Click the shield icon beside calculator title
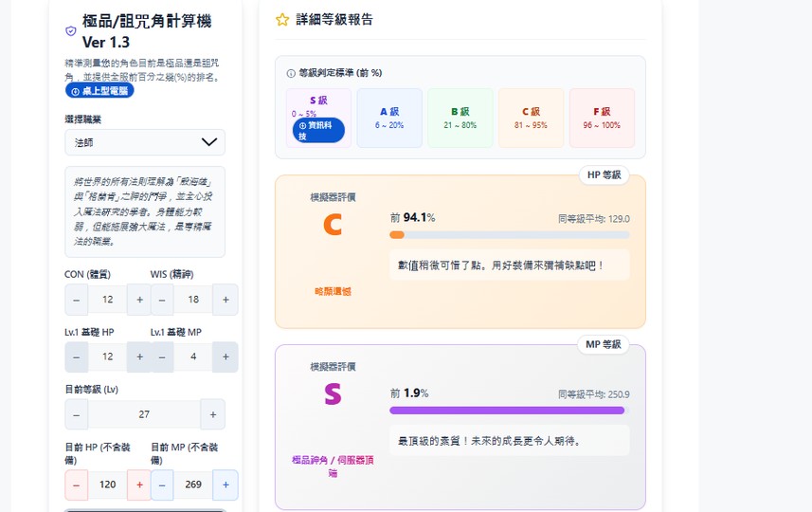Image resolution: width=812 pixels, height=512 pixels. 71,31
